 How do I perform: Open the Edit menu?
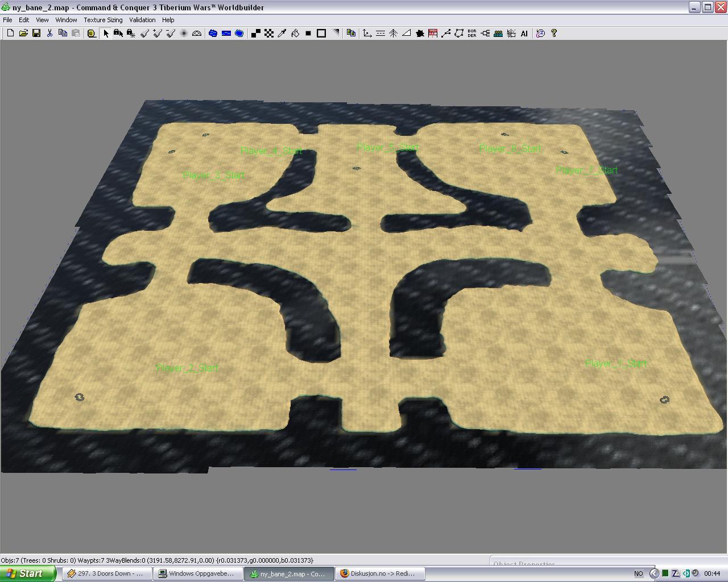tap(24, 20)
